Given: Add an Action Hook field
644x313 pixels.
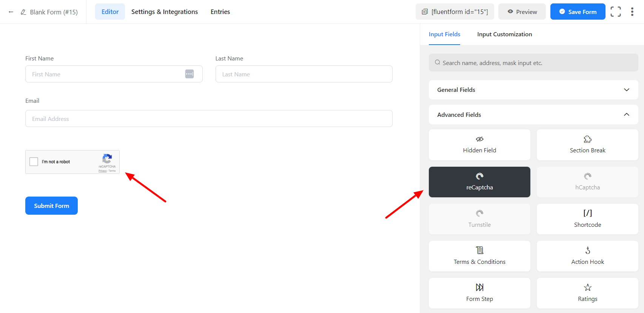Looking at the screenshot, I should [x=587, y=256].
